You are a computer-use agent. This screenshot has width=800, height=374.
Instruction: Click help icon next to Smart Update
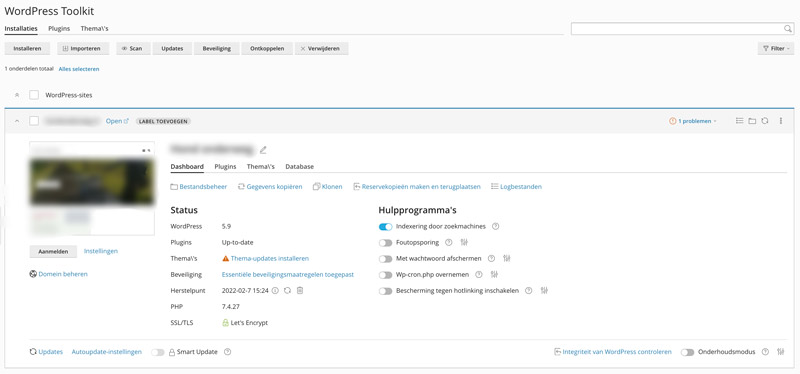pyautogui.click(x=228, y=352)
